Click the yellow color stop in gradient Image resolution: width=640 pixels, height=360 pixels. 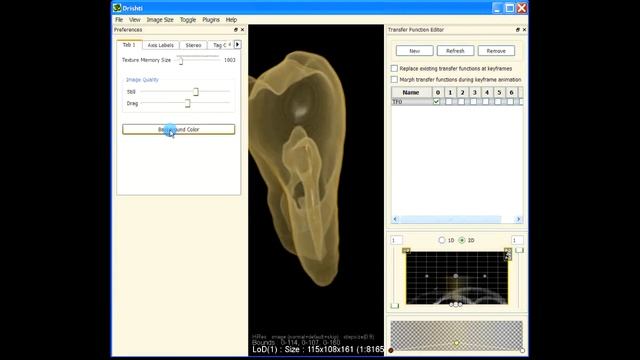[x=456, y=344]
